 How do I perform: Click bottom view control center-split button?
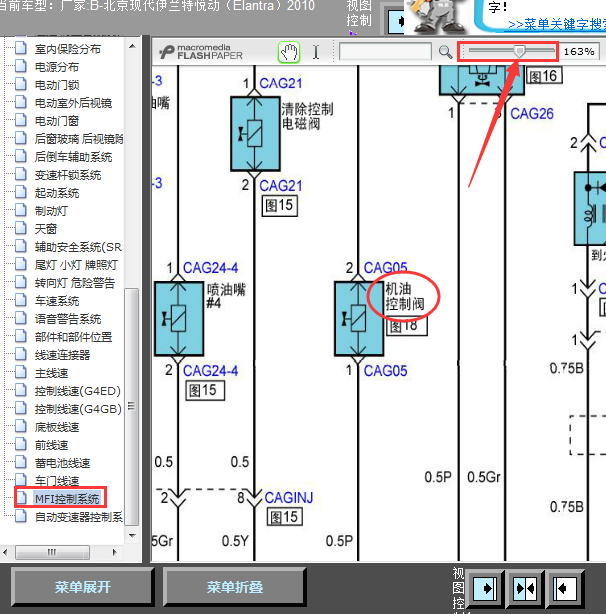click(526, 589)
